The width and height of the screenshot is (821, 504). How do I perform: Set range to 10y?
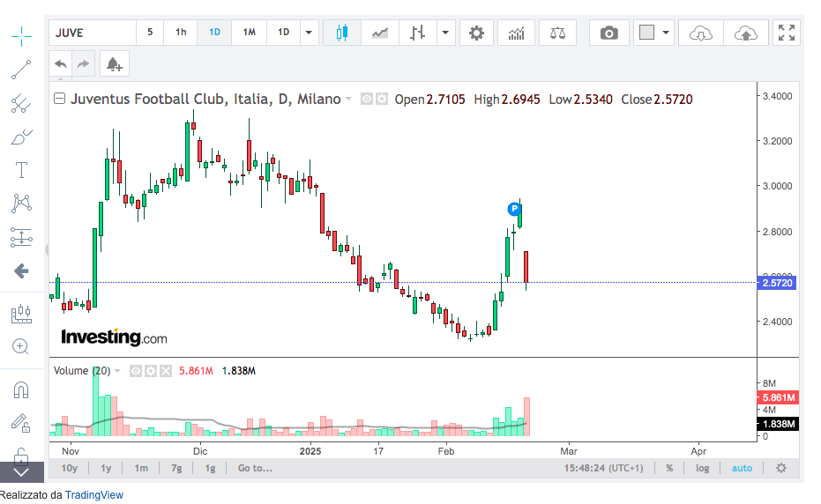click(x=69, y=468)
